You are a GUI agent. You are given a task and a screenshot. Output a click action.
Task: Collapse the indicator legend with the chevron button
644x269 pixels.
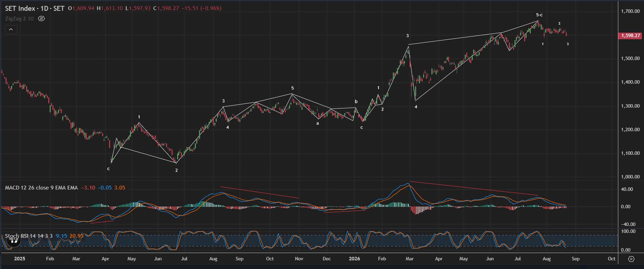(x=11, y=30)
